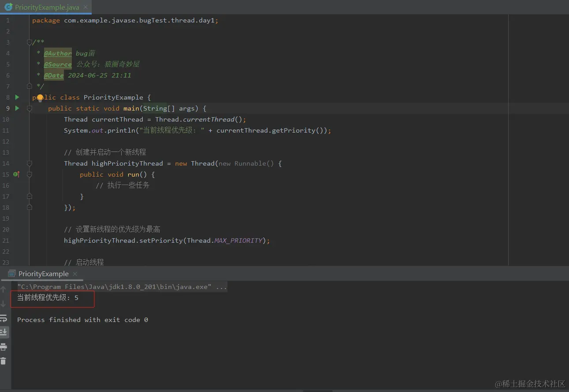Screen dimensions: 569x392
Task: Click the up arrow in the Run panel
Action: (x=4, y=289)
